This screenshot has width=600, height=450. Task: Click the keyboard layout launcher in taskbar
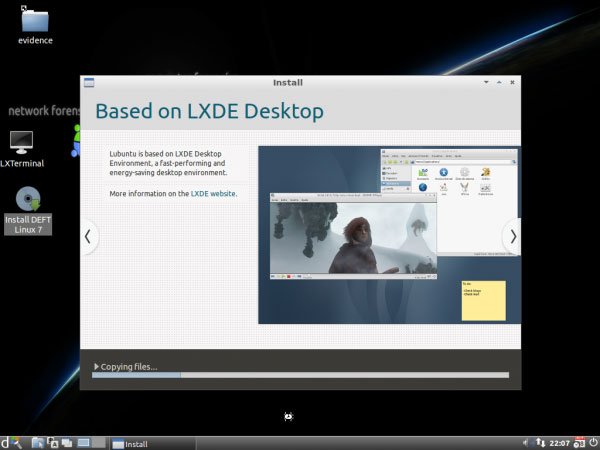[52, 443]
